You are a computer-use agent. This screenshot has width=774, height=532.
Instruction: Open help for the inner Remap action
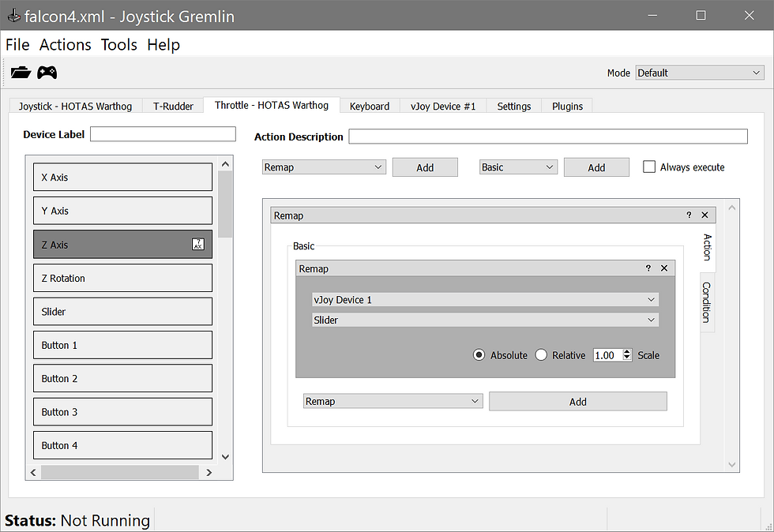(648, 268)
